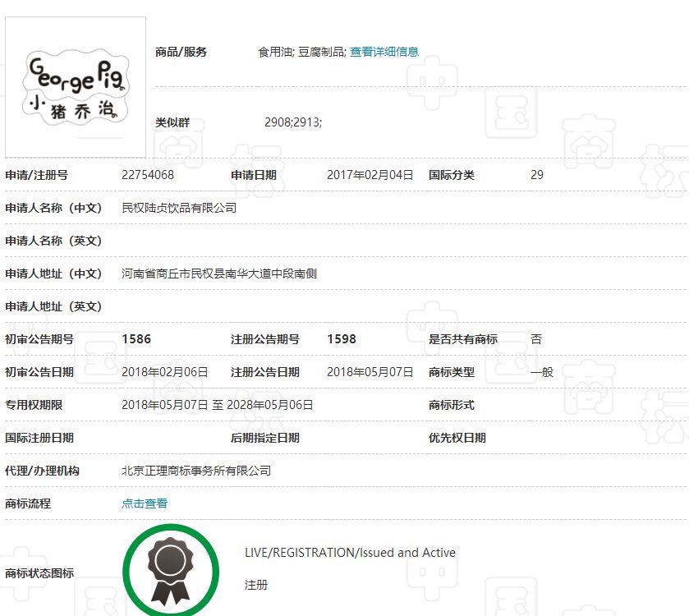This screenshot has height=616, width=689.
Task: Click the 点击查看 trademark process link
Action: click(145, 503)
